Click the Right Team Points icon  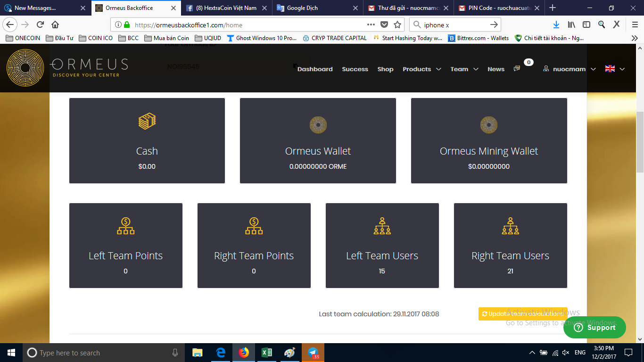click(x=254, y=226)
